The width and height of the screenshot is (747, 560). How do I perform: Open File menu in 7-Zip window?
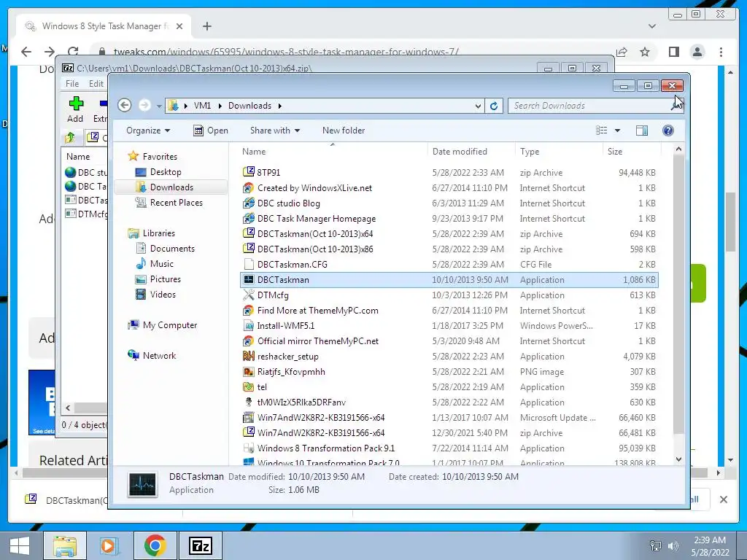click(x=72, y=83)
